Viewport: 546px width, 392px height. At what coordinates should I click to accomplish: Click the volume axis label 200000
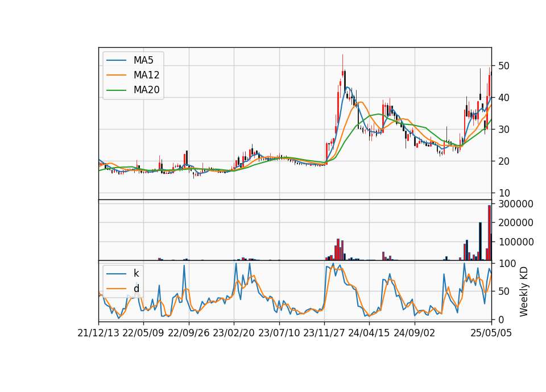click(516, 223)
